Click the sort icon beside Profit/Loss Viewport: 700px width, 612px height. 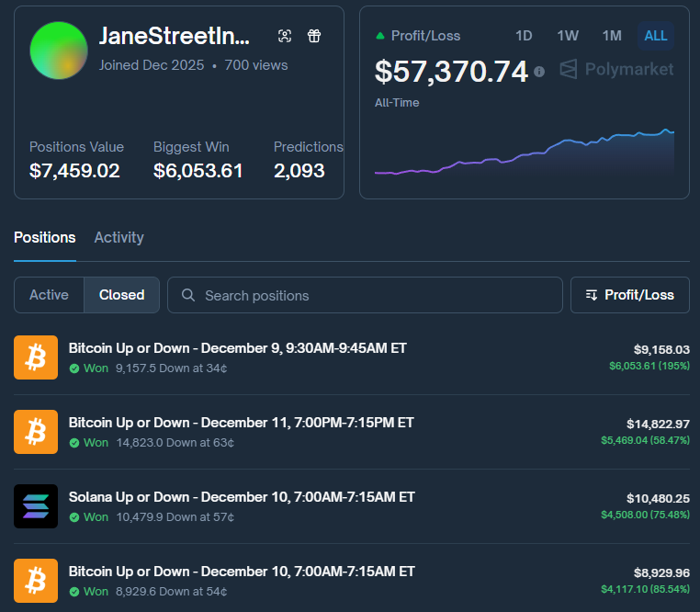tap(591, 295)
